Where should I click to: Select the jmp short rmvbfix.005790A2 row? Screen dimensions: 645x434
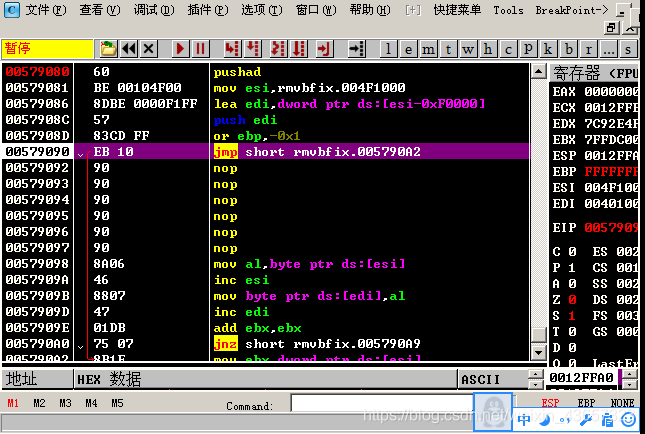[266, 151]
